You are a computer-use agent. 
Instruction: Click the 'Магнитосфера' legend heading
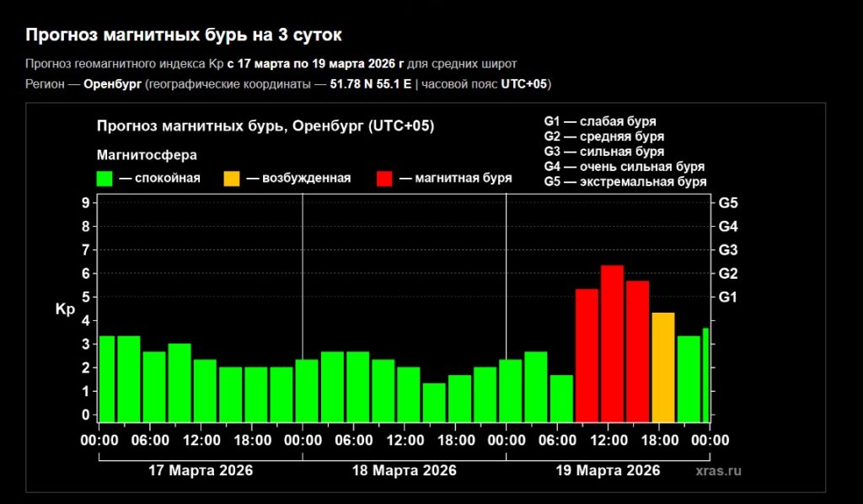click(147, 155)
